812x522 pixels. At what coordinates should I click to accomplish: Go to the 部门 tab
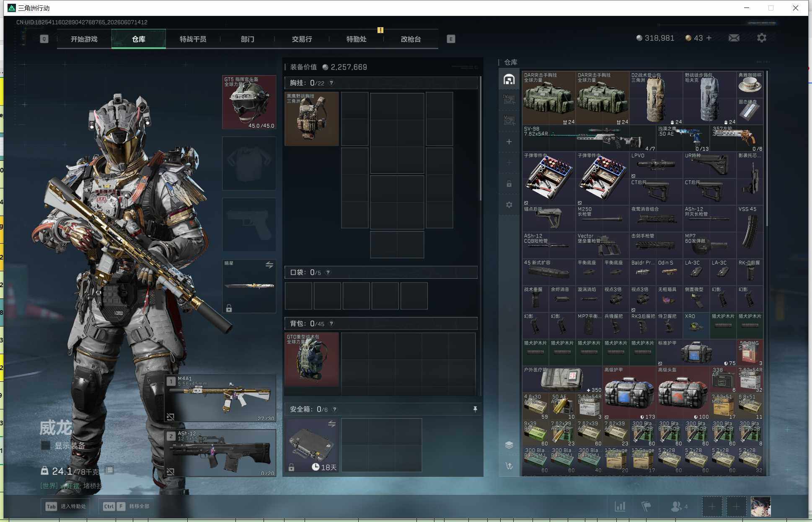248,39
